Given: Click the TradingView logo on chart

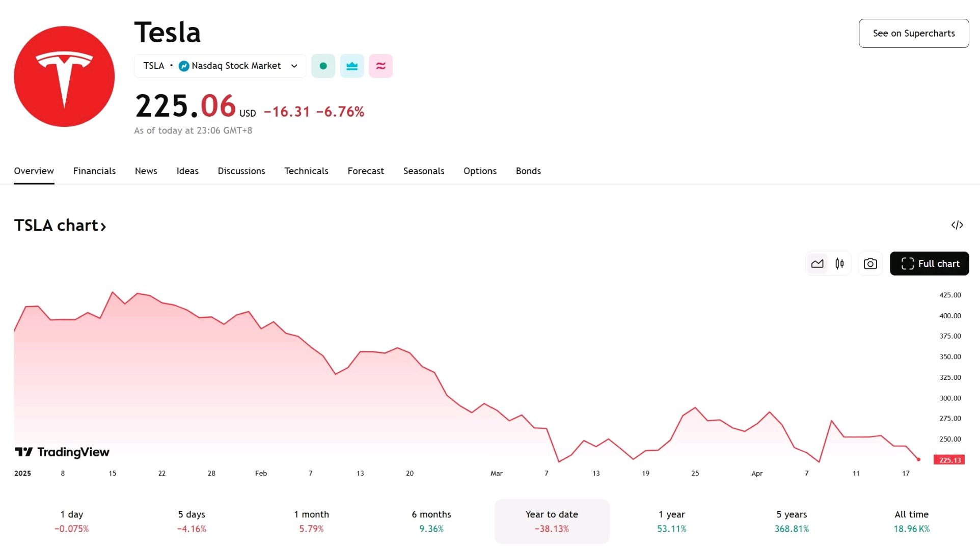Looking at the screenshot, I should point(62,452).
